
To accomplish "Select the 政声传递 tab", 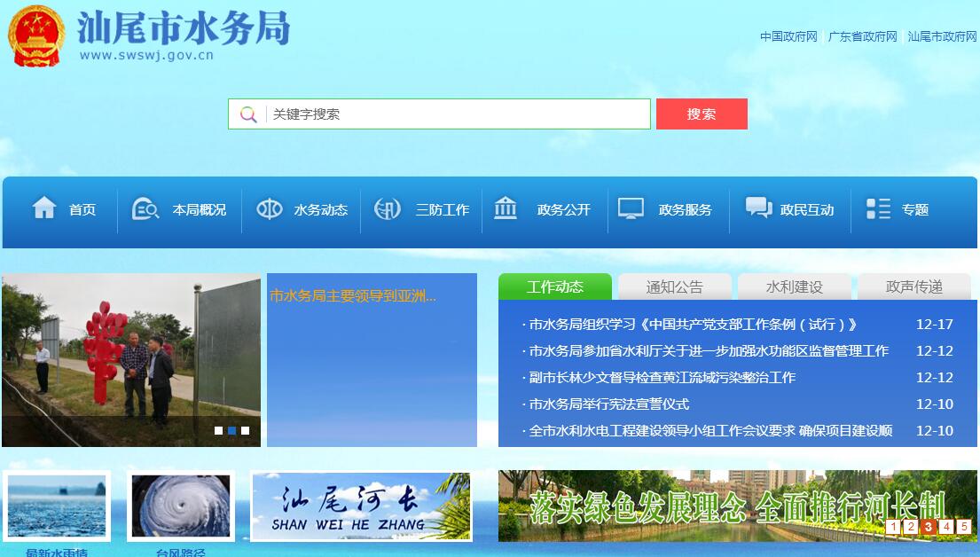I will (913, 286).
